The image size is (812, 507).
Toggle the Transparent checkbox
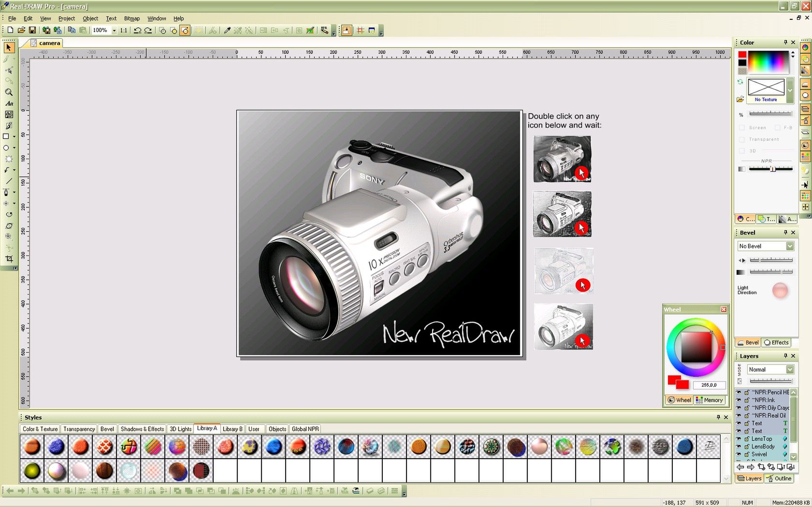(742, 139)
